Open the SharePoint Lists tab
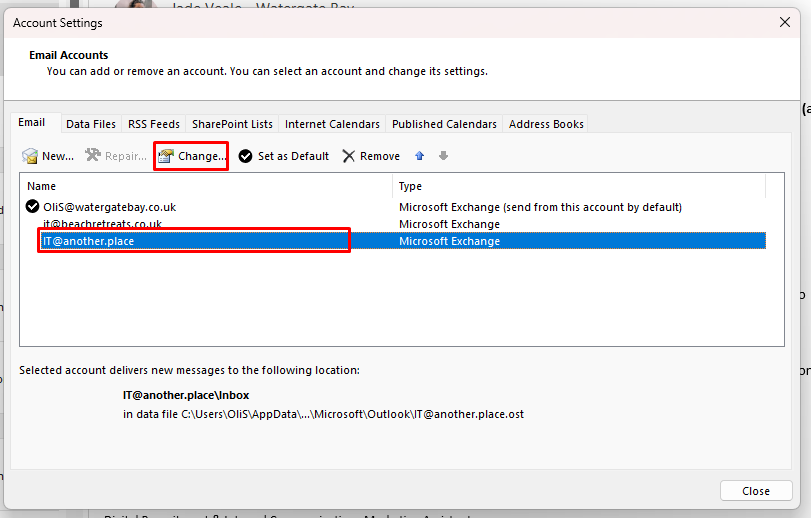Screen dimensions: 811x518 tap(232, 124)
